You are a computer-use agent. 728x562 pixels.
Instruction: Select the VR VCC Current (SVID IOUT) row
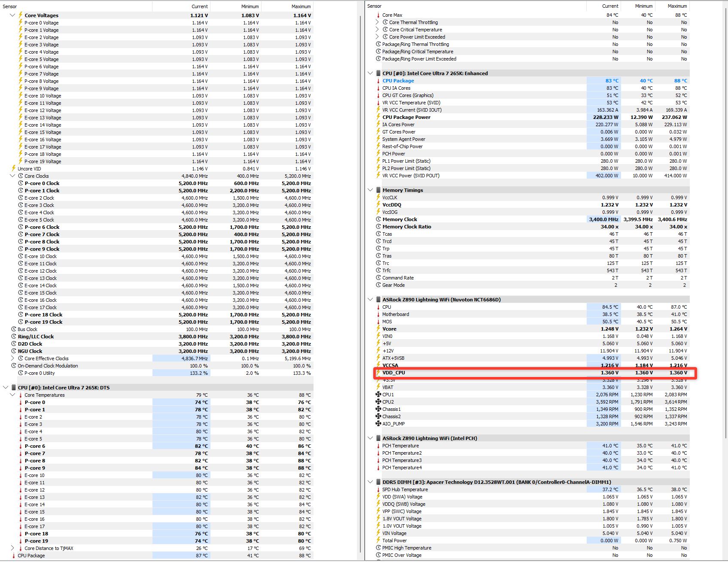pyautogui.click(x=528, y=110)
